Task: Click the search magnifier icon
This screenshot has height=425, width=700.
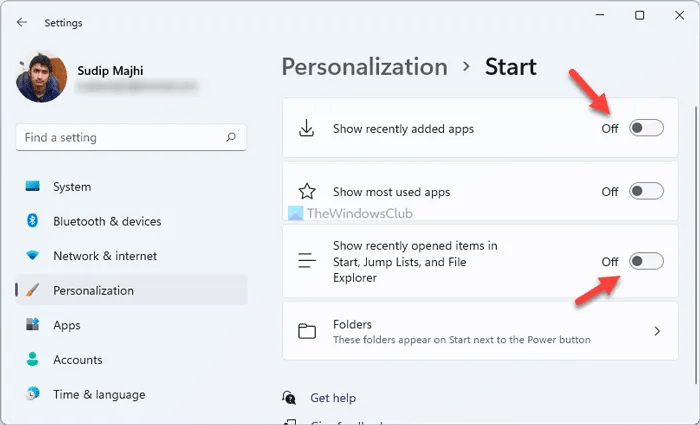Action: [x=231, y=137]
